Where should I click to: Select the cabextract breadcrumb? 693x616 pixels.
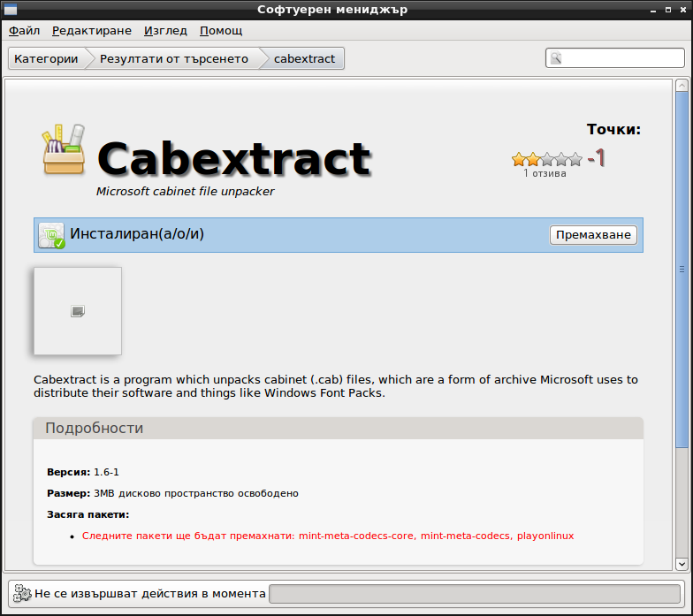[304, 58]
